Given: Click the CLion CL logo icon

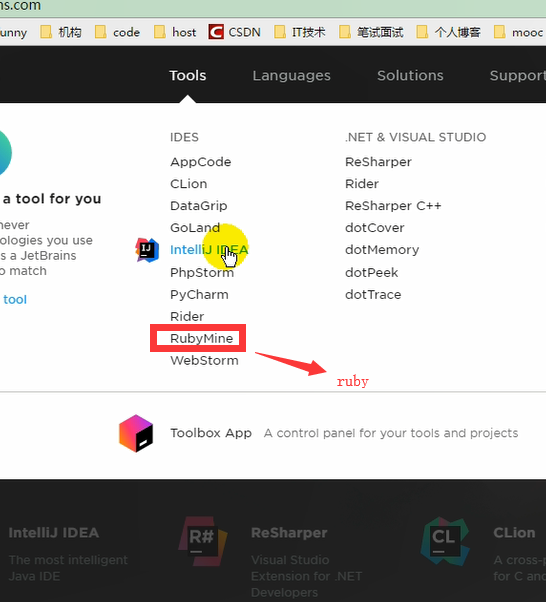Looking at the screenshot, I should tap(445, 541).
